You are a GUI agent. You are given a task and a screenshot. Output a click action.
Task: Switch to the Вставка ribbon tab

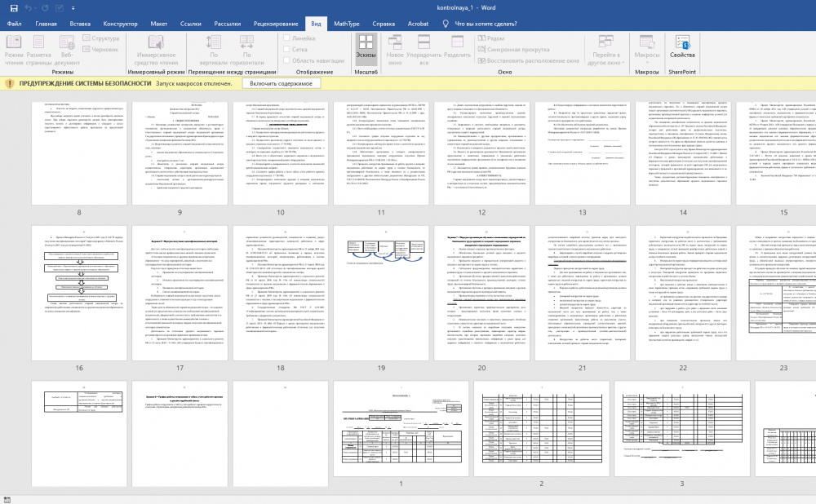[80, 24]
